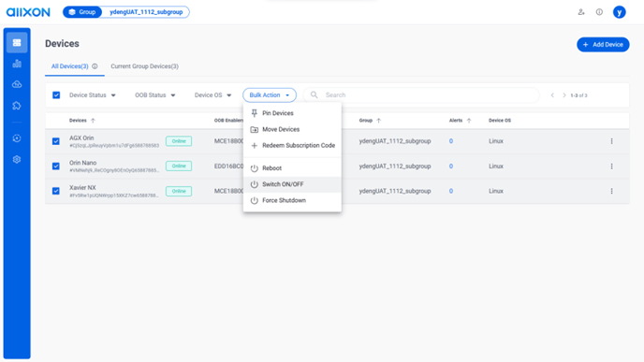Choose Switch ON/OFF from Bulk Action menu
Screen dimensions: 644x362
pyautogui.click(x=292, y=184)
